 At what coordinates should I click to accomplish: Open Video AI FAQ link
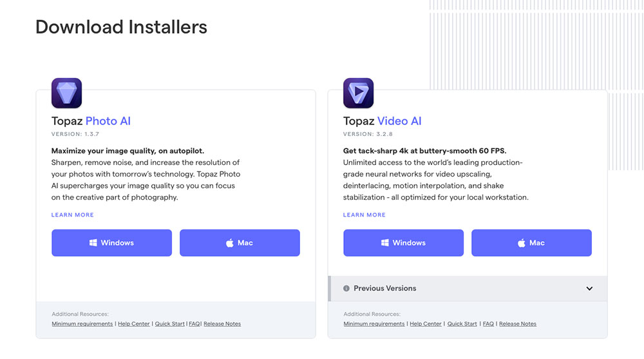point(488,324)
